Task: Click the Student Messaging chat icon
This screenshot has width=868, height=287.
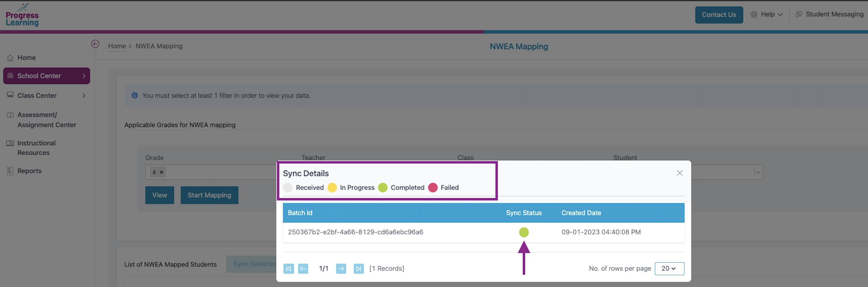Action: (799, 14)
